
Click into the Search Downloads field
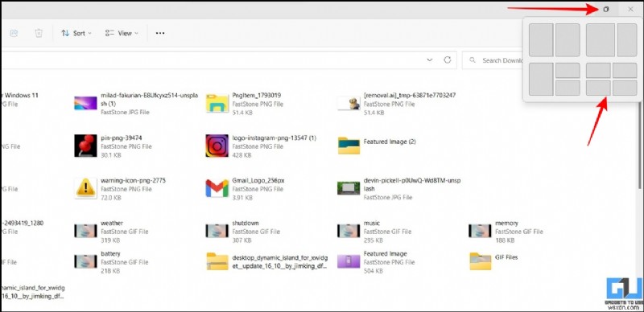492,60
